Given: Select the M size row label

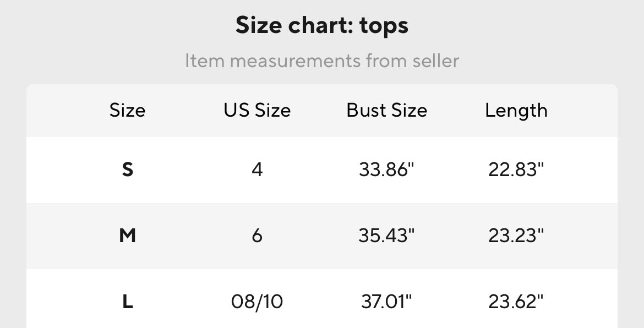Looking at the screenshot, I should tap(127, 236).
